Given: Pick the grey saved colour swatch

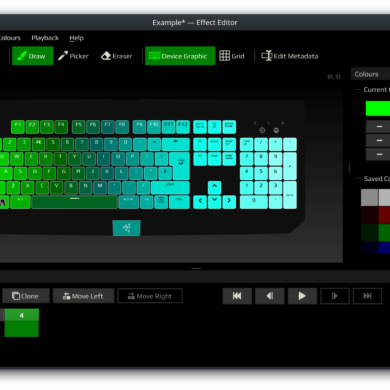Looking at the screenshot, I should [x=369, y=197].
